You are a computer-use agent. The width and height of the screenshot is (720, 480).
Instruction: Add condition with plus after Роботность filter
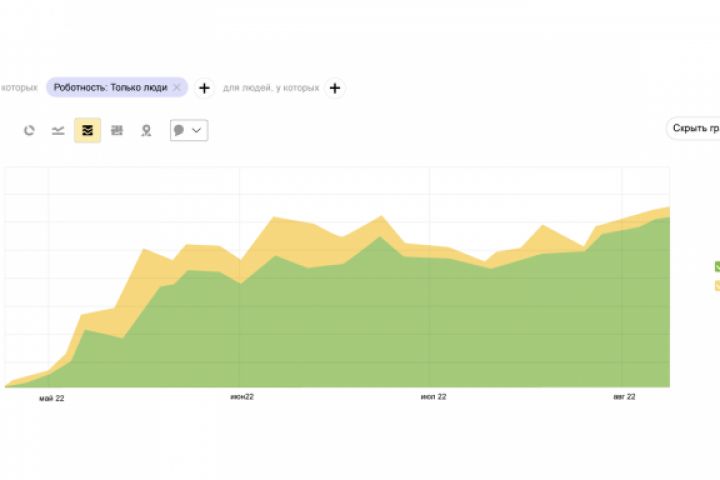click(x=204, y=88)
